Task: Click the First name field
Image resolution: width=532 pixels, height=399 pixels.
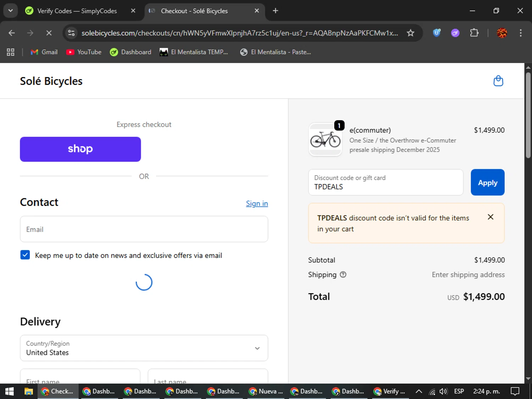Action: click(80, 376)
